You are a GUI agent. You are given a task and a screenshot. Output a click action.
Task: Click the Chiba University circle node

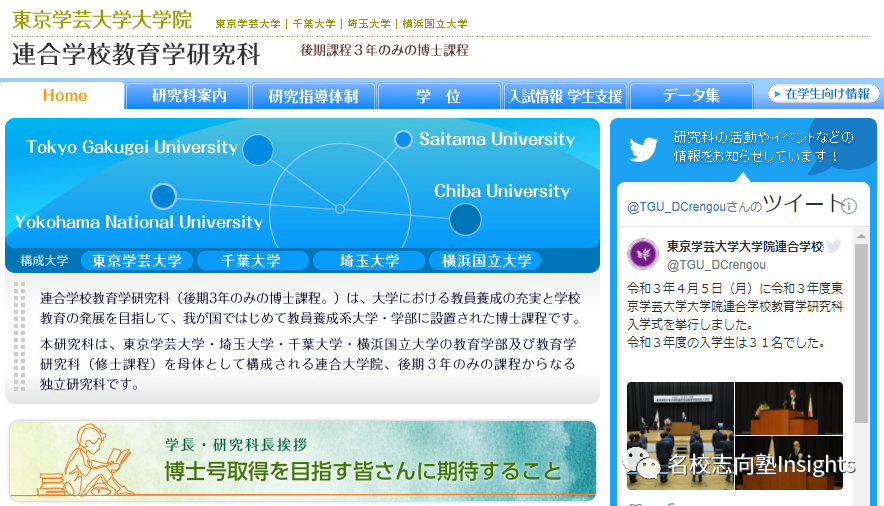click(x=465, y=219)
